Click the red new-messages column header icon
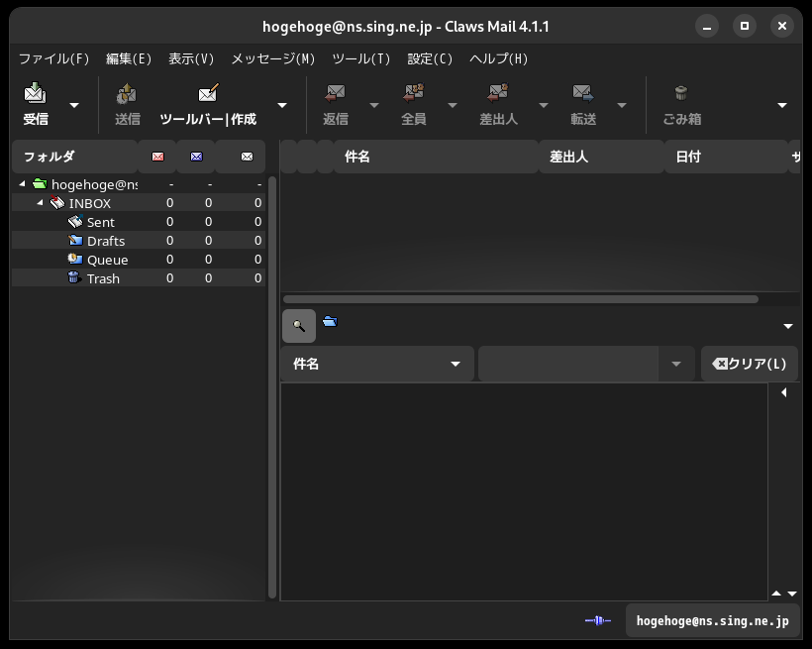 (158, 157)
